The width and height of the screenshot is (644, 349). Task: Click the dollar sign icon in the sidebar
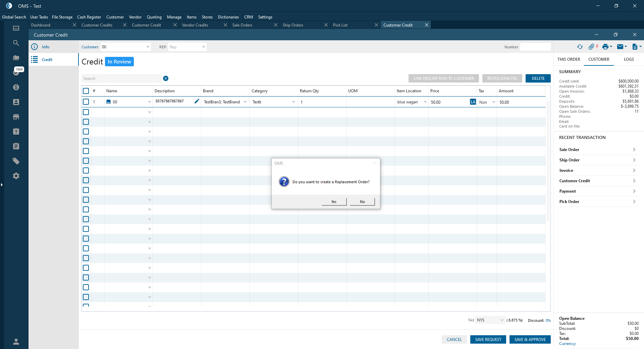click(16, 87)
